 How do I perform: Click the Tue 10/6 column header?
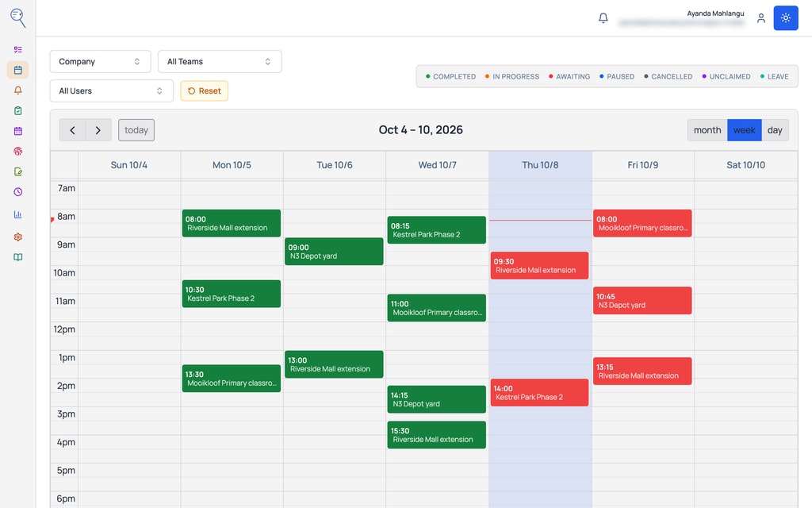335,165
